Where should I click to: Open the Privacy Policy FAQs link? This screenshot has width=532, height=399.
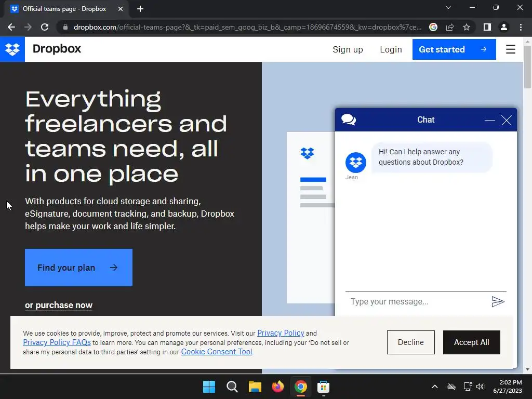pos(57,342)
